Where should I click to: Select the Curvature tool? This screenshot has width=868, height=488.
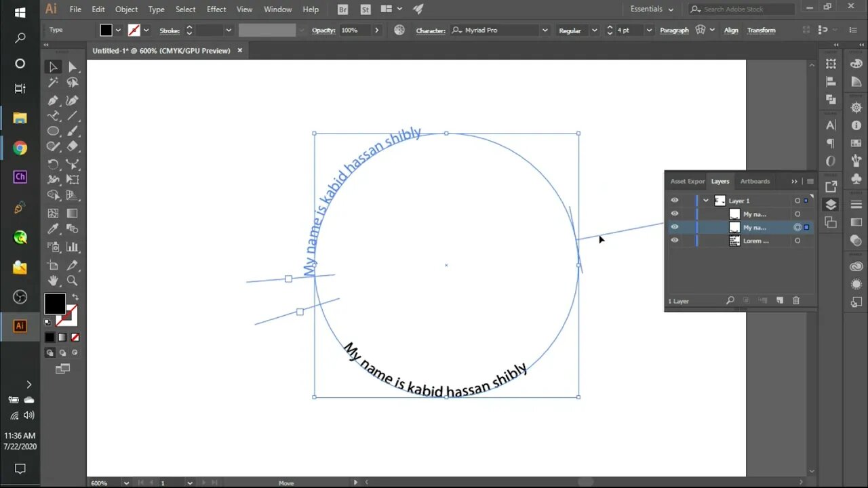click(73, 100)
